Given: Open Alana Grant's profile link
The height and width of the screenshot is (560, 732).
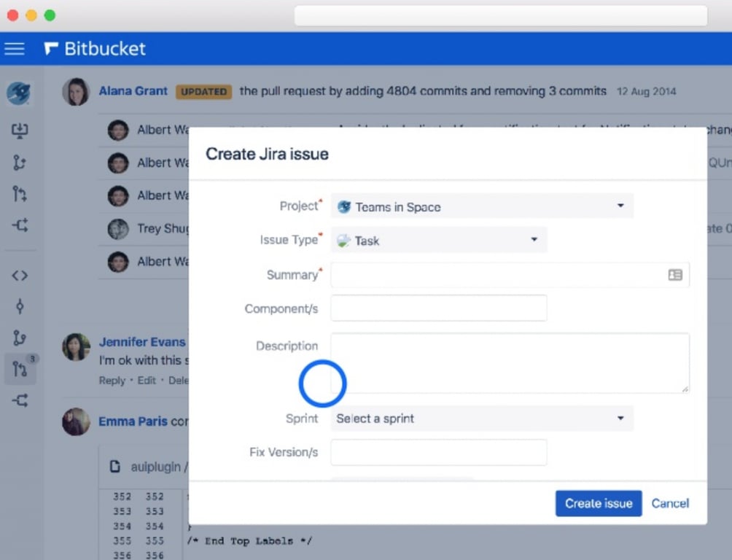Looking at the screenshot, I should pyautogui.click(x=133, y=91).
